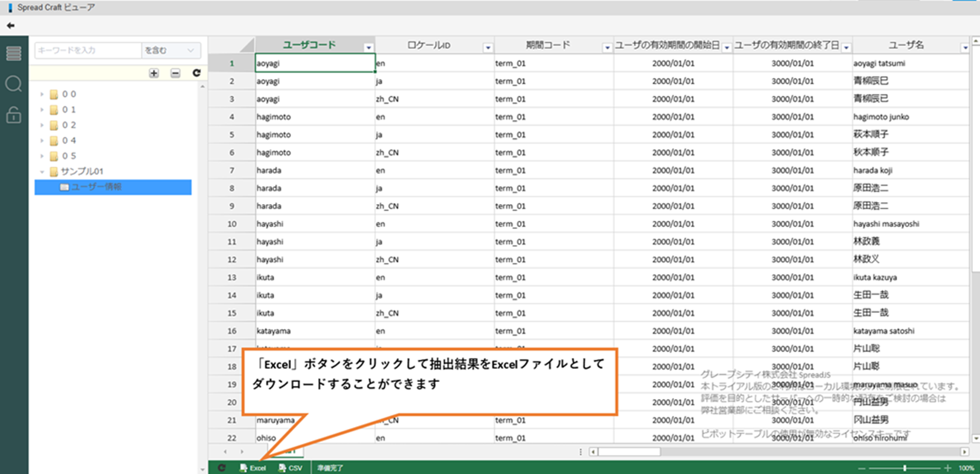
Task: Export results using the CSV button
Action: coord(290,468)
